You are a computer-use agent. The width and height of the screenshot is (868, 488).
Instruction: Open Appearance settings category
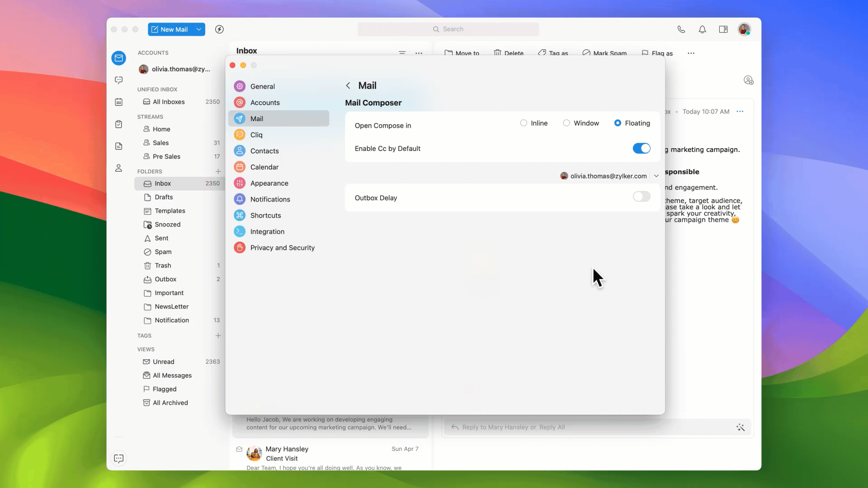click(269, 183)
